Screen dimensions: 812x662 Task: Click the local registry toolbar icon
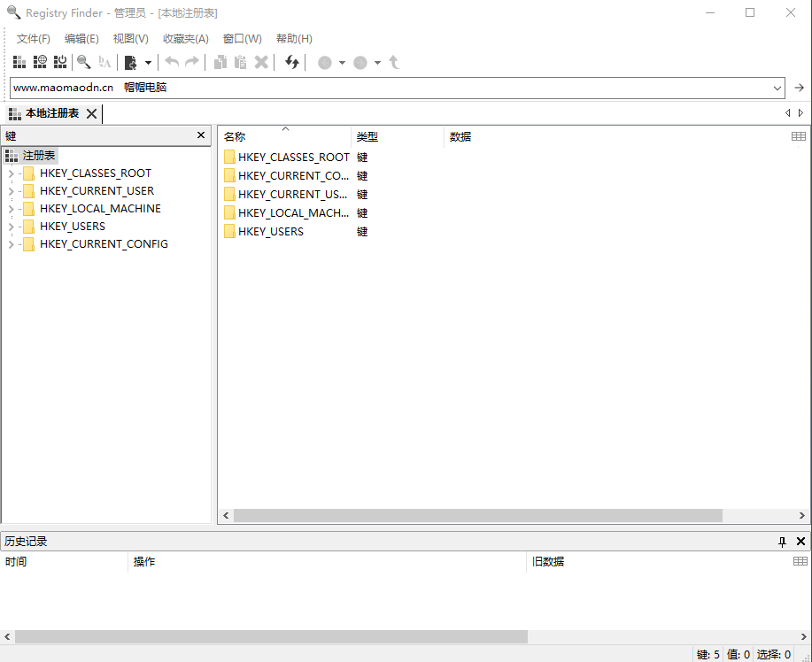click(19, 62)
